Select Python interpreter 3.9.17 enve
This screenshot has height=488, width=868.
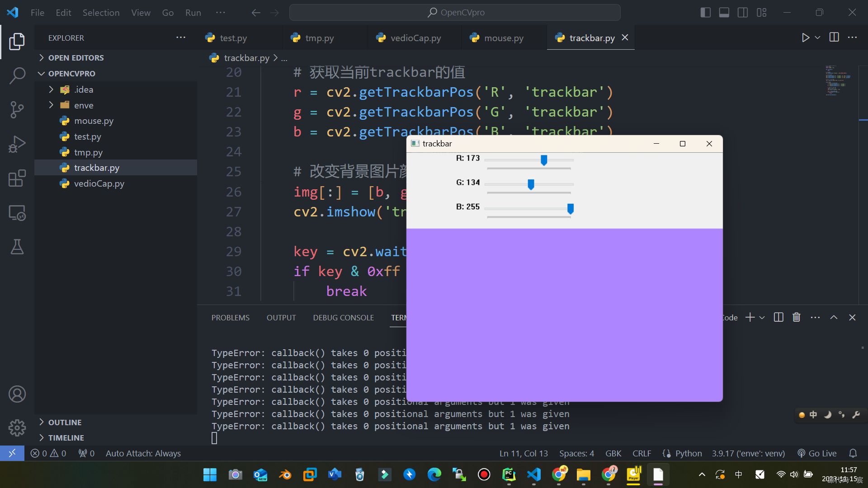pyautogui.click(x=748, y=453)
